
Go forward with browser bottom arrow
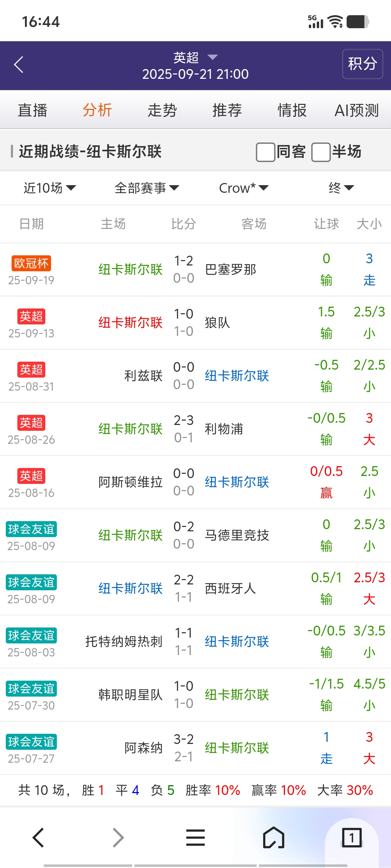click(x=118, y=837)
